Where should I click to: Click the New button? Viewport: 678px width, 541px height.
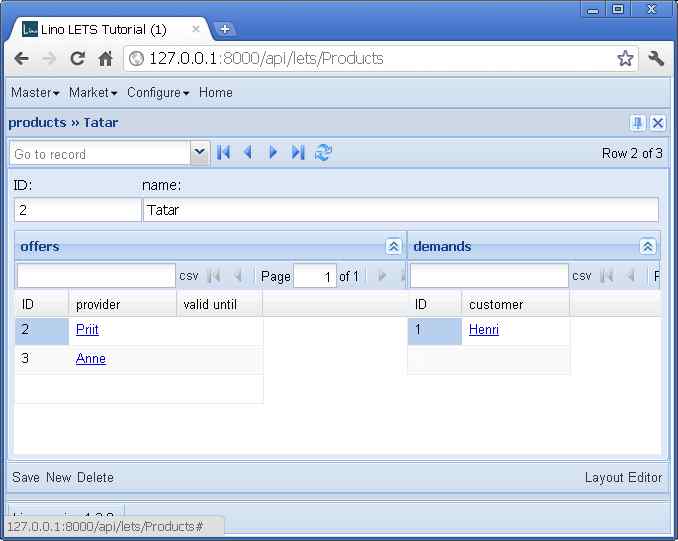point(59,477)
